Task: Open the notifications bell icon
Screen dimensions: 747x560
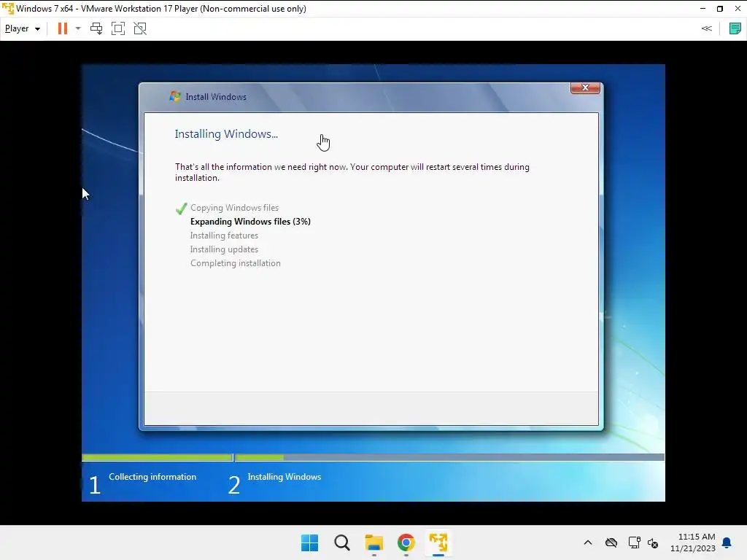Action: click(727, 542)
